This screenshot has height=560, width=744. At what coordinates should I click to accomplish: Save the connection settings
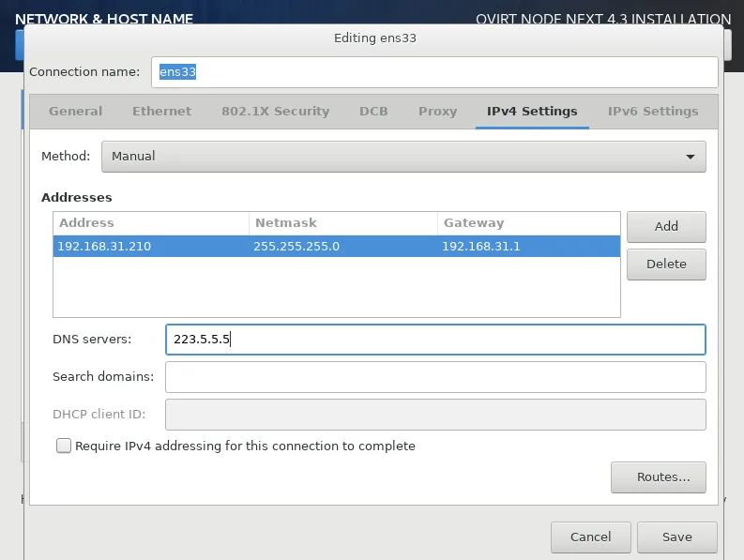(x=677, y=537)
